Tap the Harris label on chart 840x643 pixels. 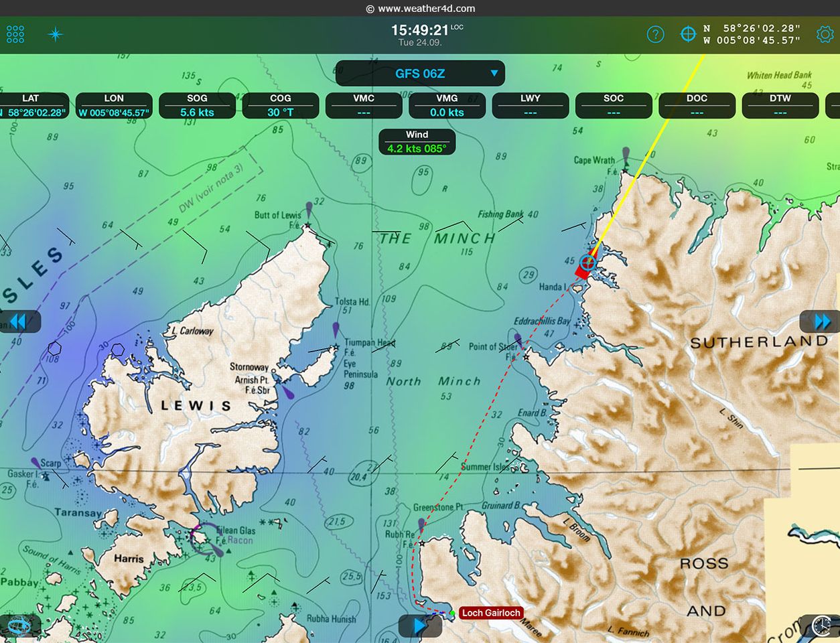click(129, 559)
